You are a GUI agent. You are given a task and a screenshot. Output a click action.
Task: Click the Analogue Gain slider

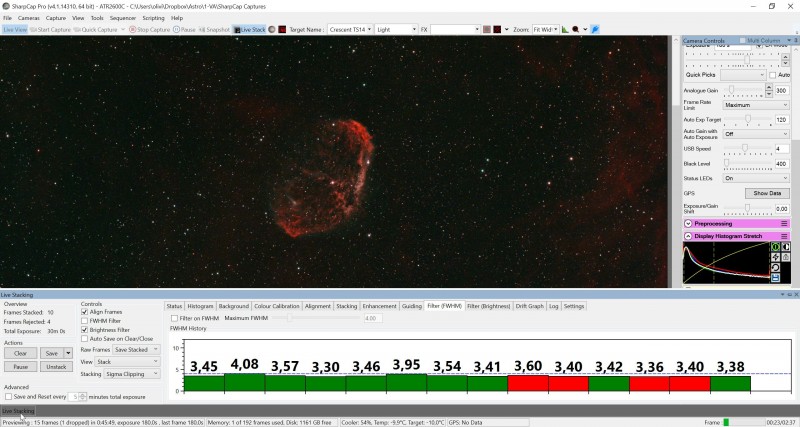coord(743,90)
